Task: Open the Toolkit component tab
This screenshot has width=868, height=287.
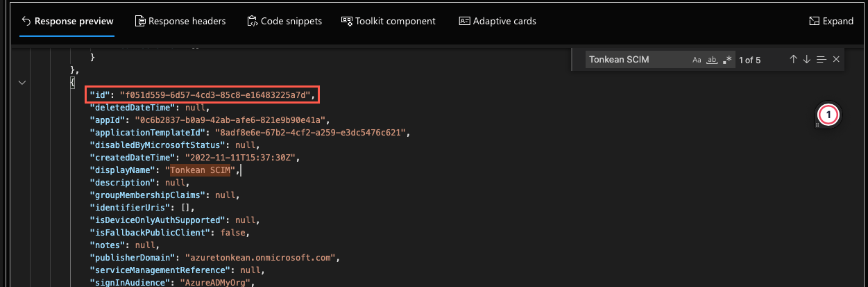Action: coord(389,22)
